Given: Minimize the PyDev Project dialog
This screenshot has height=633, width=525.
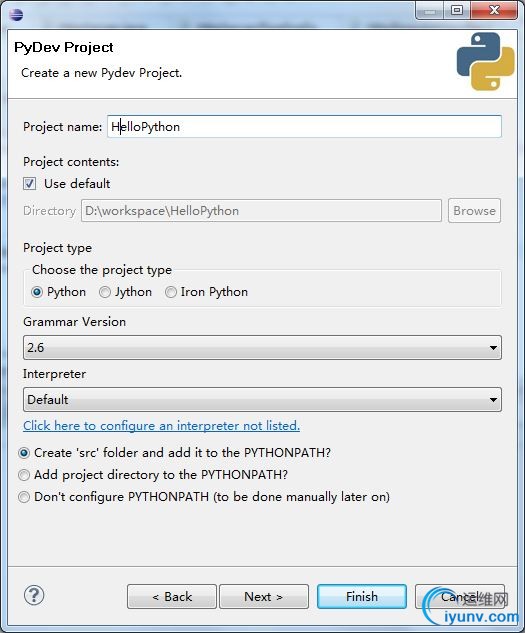Looking at the screenshot, I should click(430, 10).
